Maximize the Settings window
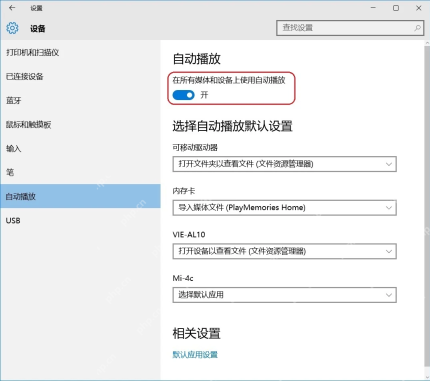The width and height of the screenshot is (430, 381). [x=396, y=8]
